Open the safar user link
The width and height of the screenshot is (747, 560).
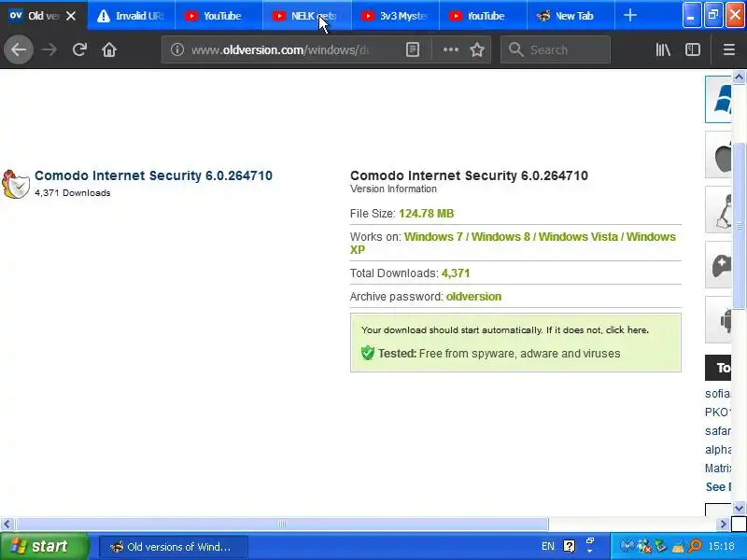[717, 431]
